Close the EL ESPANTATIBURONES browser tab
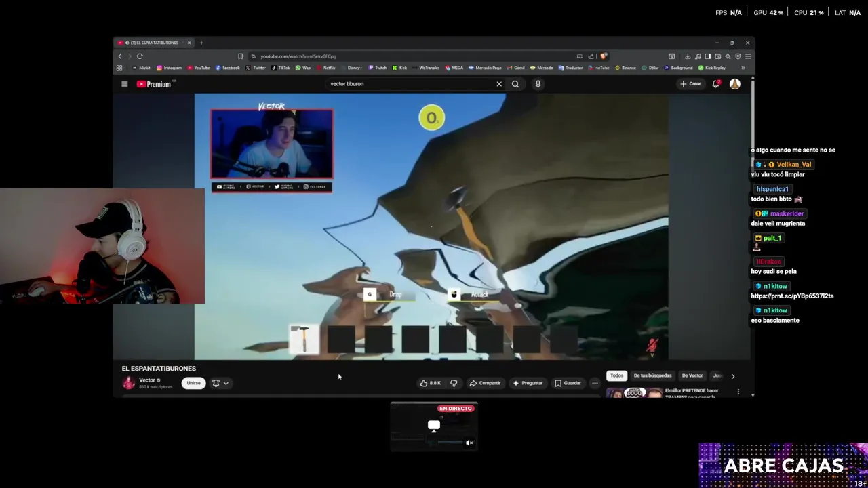 (189, 43)
